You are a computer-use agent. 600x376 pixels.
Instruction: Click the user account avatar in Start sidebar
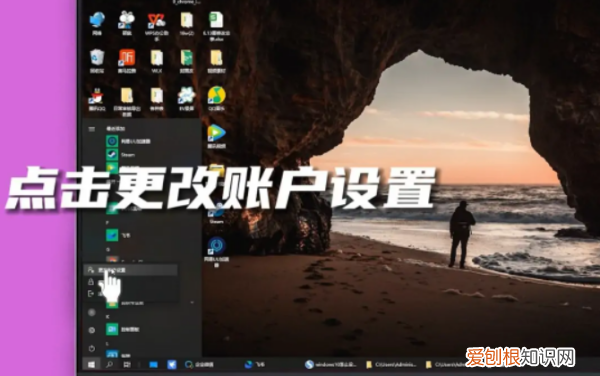91,313
